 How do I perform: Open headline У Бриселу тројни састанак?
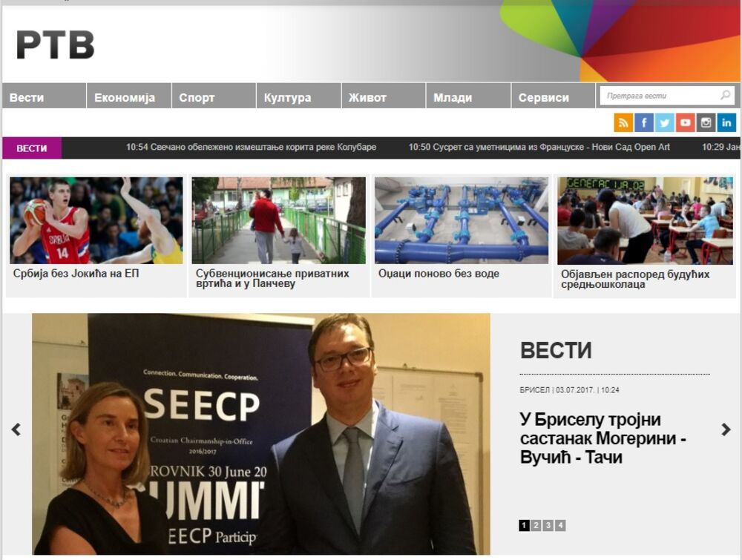(603, 438)
